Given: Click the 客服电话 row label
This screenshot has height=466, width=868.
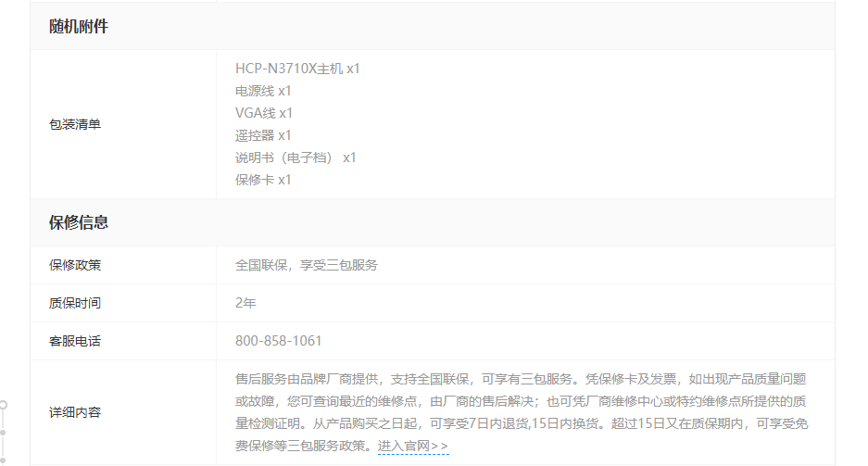Looking at the screenshot, I should [x=75, y=341].
